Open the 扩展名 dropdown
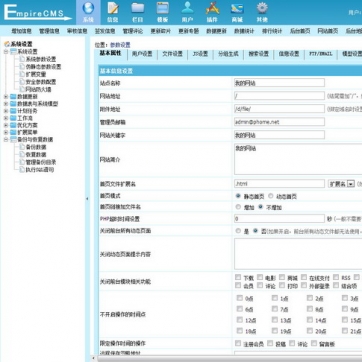 point(341,184)
